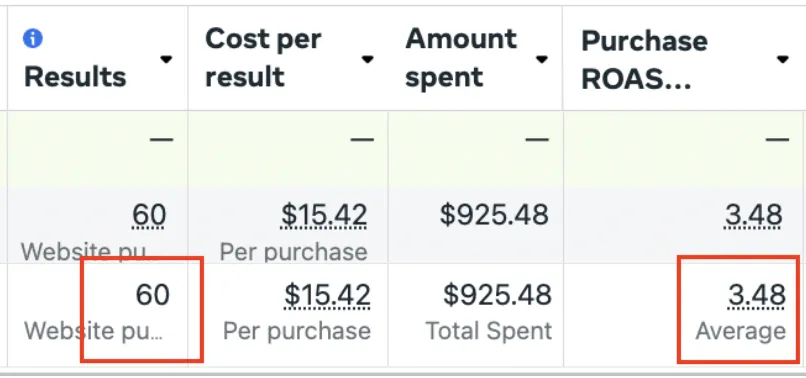
Task: Click the Cost per result column header
Action: pos(263,58)
